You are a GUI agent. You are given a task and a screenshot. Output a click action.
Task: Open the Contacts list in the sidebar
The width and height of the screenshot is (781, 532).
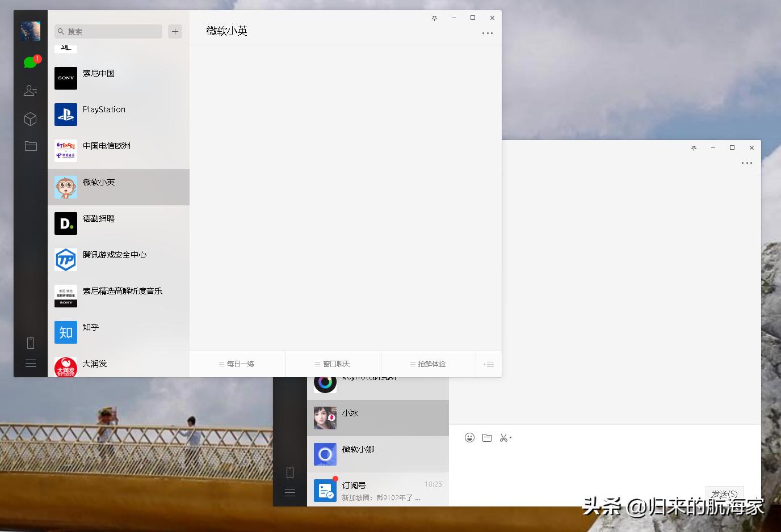31,90
